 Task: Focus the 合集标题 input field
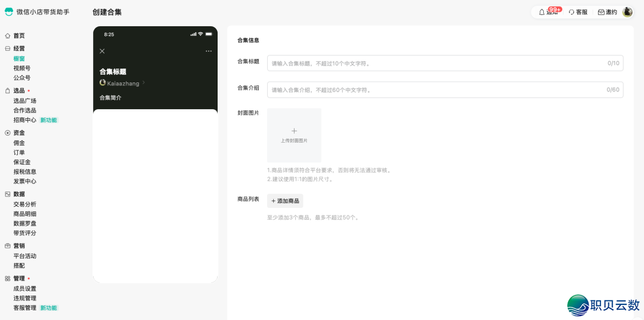pos(445,63)
